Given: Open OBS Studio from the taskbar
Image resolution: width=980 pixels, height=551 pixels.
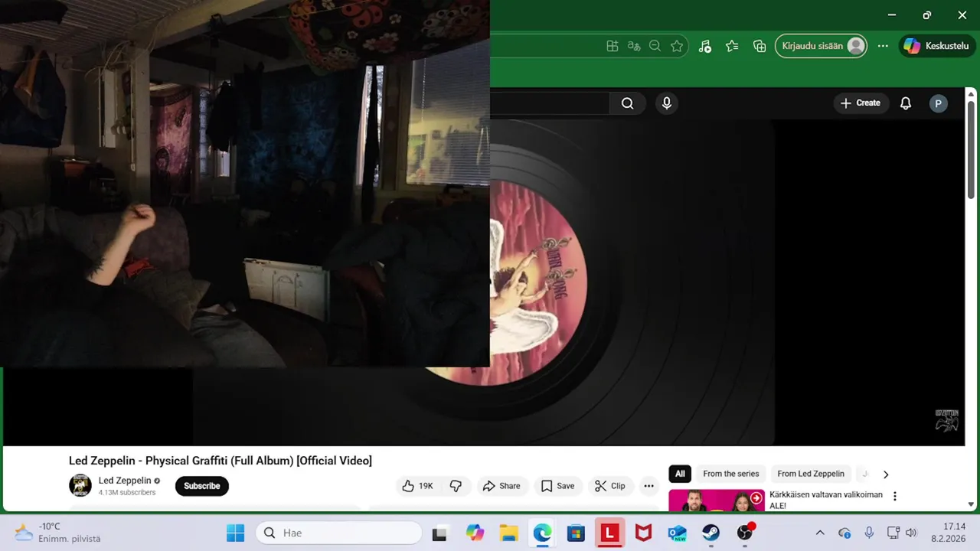Looking at the screenshot, I should click(x=745, y=533).
